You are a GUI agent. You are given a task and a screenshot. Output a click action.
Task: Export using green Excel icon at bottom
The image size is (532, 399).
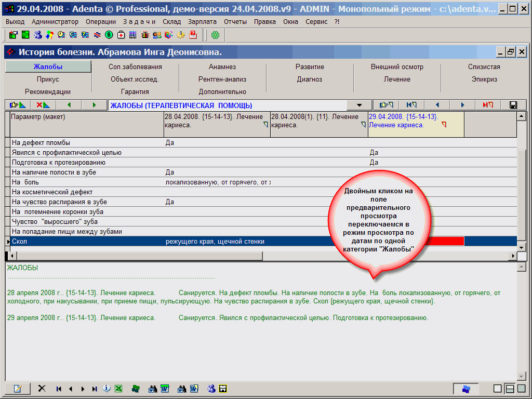[x=118, y=389]
